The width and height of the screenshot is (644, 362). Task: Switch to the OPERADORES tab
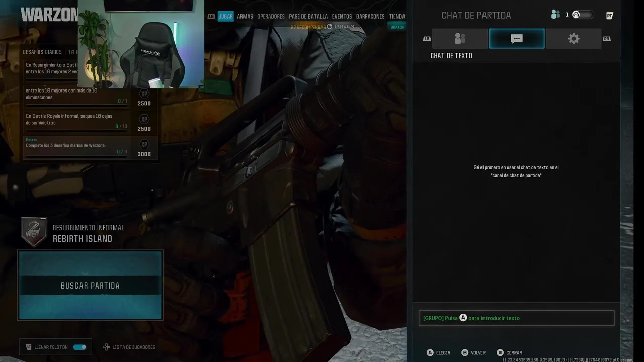(x=271, y=17)
